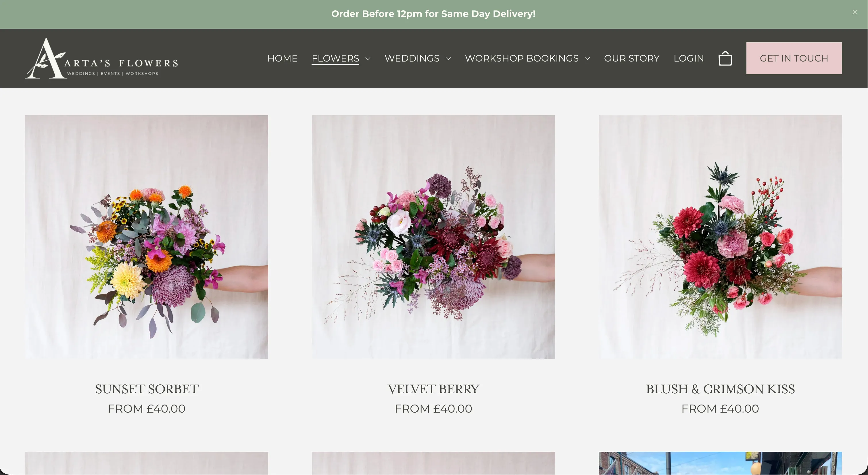Click the Sunset Sorbet From £40.00 price
The height and width of the screenshot is (475, 868).
click(x=147, y=409)
